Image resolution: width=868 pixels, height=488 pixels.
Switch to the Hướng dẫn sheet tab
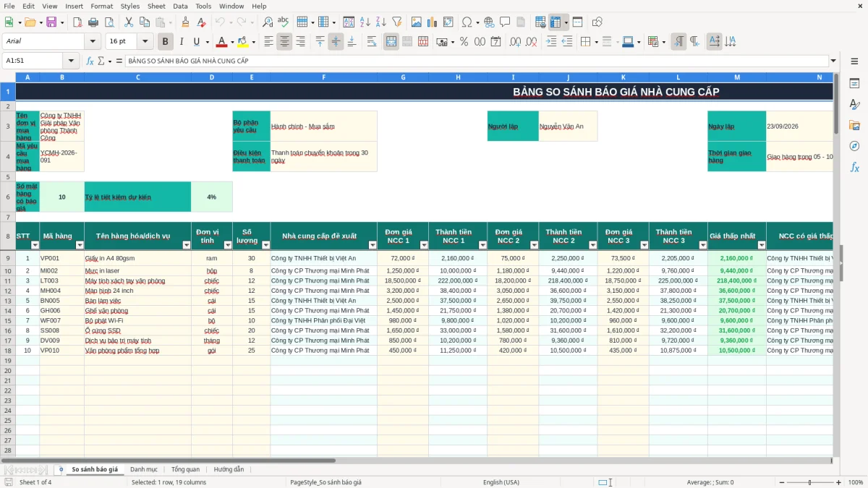click(x=229, y=469)
